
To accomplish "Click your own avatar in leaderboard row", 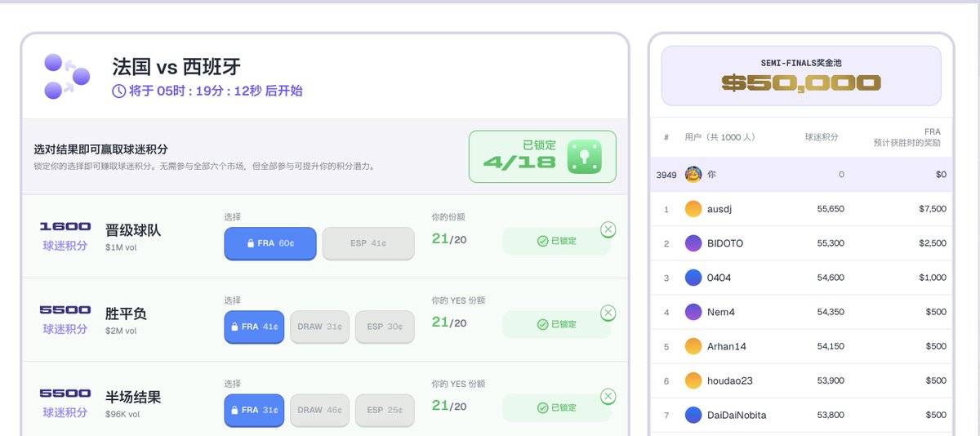I will click(x=693, y=175).
